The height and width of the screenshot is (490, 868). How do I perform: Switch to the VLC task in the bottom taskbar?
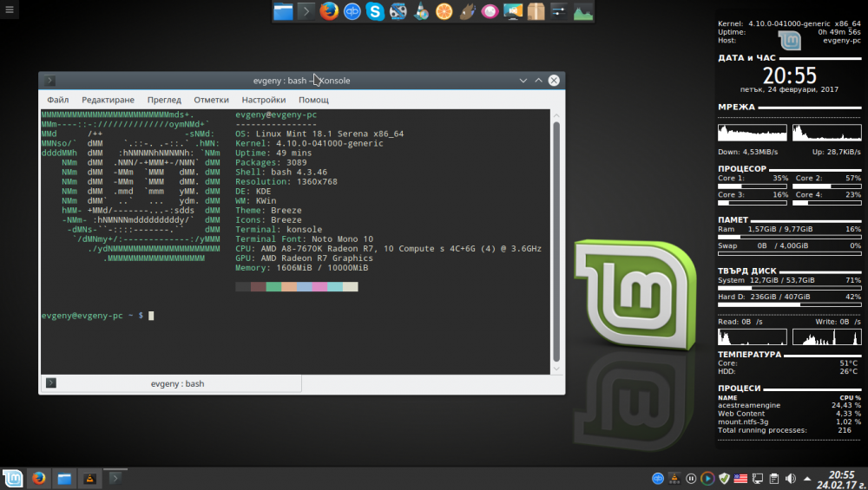pyautogui.click(x=89, y=479)
